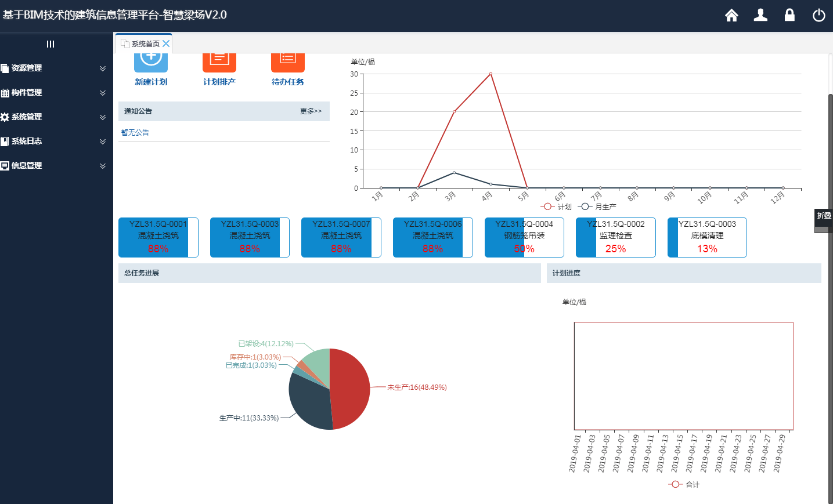This screenshot has width=833, height=504.
Task: Expand the 资源管理 sidebar menu
Action: [52, 68]
